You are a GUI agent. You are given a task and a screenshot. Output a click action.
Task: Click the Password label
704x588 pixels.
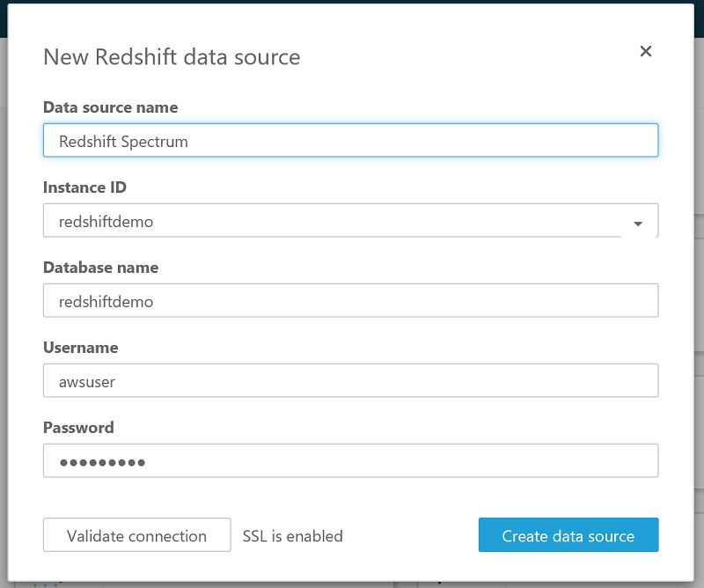pyautogui.click(x=78, y=428)
